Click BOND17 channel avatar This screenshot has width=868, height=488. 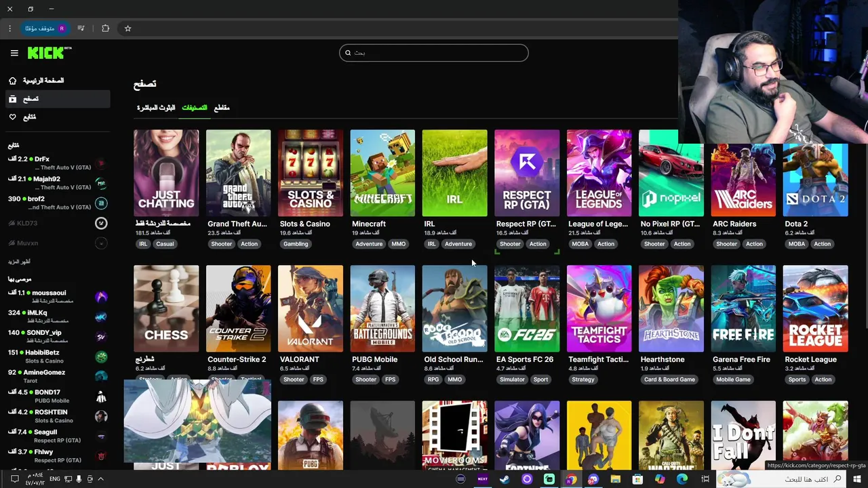tap(101, 396)
